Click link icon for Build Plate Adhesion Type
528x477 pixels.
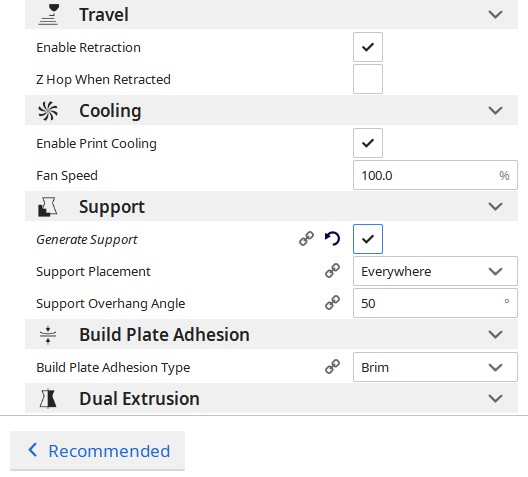332,367
